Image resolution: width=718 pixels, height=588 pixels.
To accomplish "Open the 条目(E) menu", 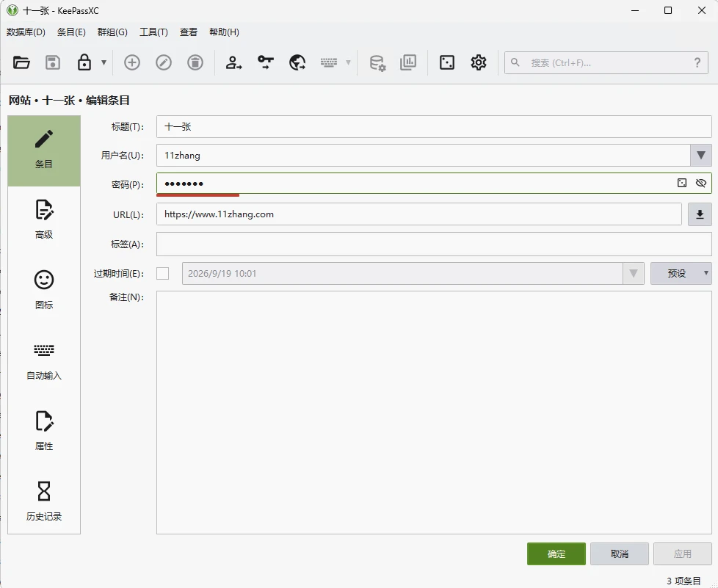I will [x=71, y=32].
